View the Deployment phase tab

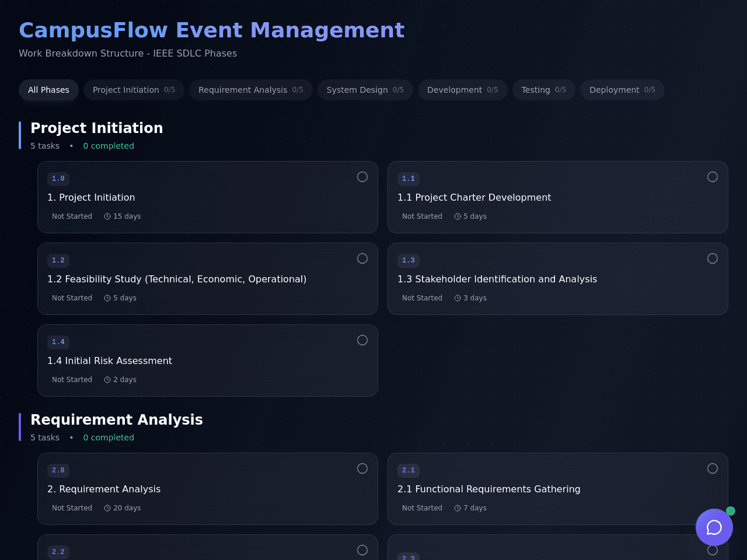click(622, 90)
